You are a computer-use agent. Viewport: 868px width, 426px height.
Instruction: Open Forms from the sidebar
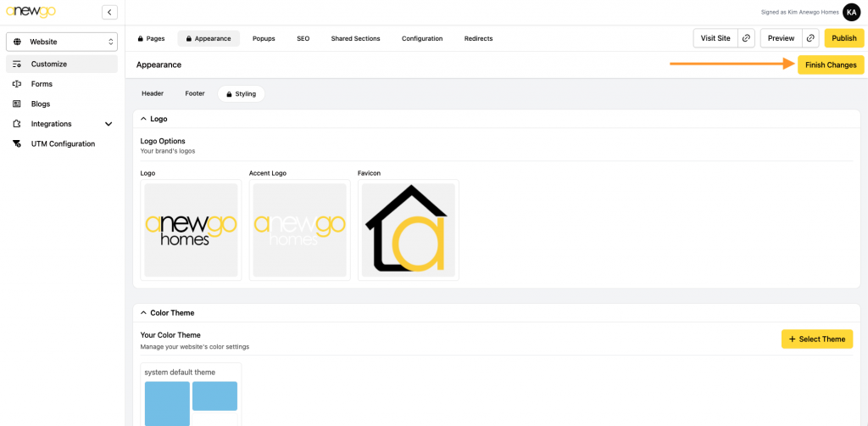42,84
